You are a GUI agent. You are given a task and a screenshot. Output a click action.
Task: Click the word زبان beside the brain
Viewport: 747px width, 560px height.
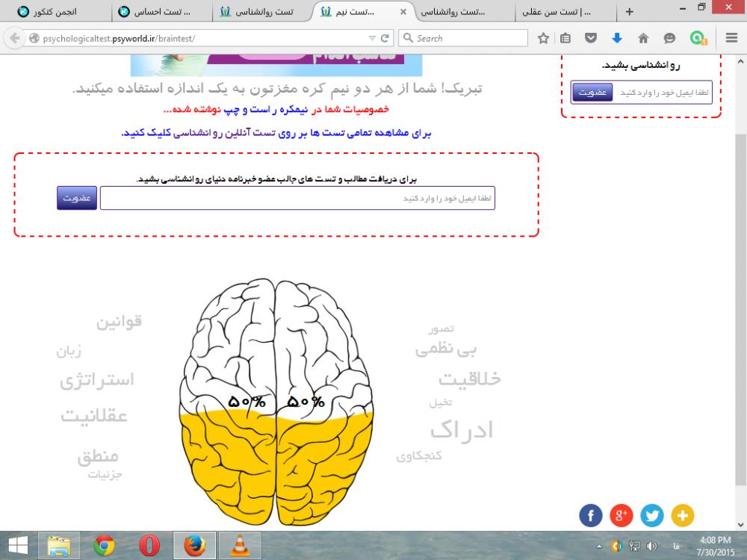69,352
